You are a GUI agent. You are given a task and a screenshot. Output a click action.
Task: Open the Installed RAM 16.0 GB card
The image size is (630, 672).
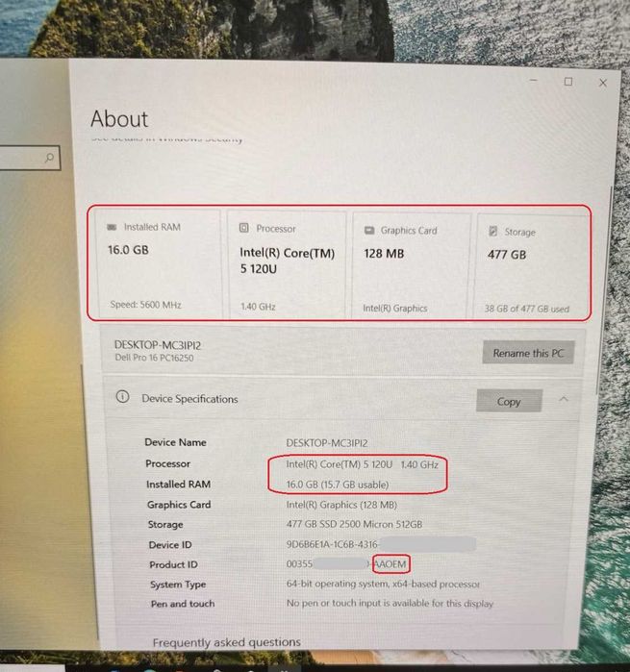159,264
